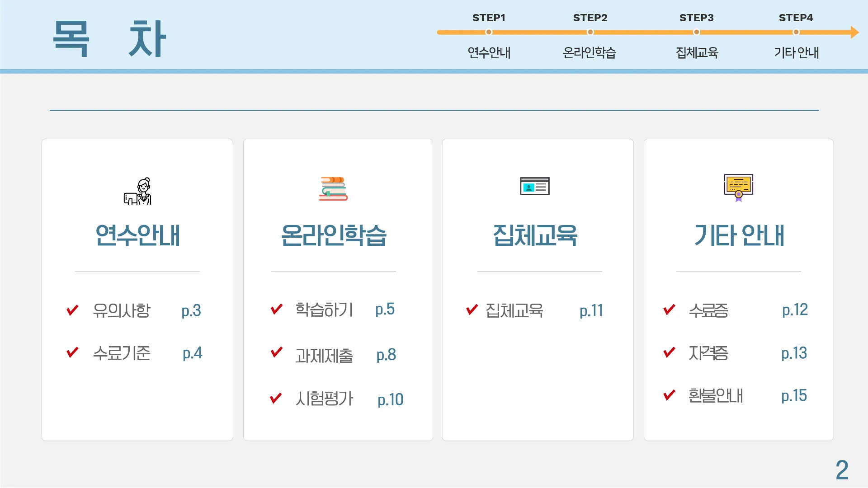Click the orange arrowhead at timeline end

(854, 32)
